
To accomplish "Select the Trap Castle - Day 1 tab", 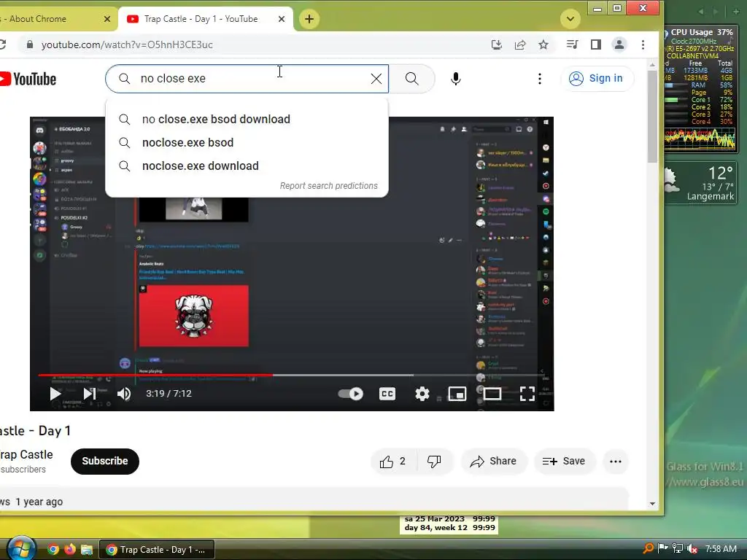I will point(206,19).
